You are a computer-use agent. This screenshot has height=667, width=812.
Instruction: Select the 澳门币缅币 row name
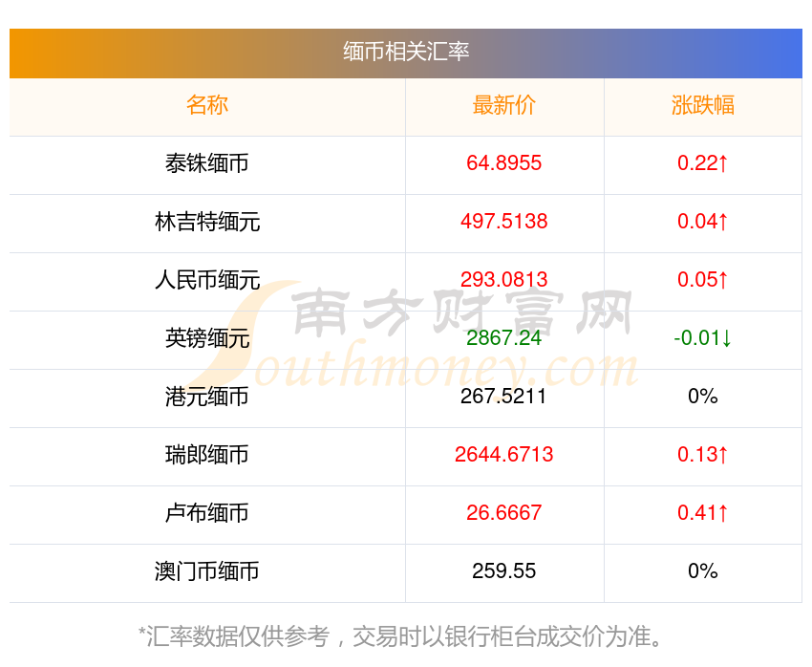pos(207,571)
